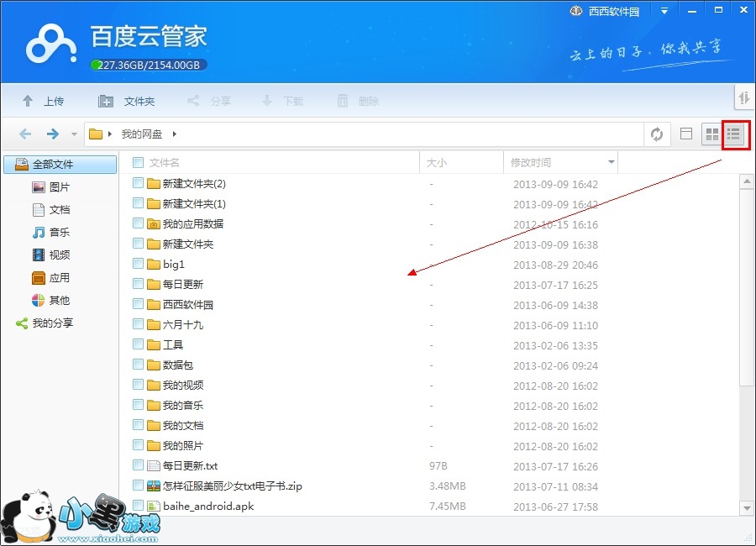
Task: Click the 数据包 folder icon
Action: click(154, 365)
